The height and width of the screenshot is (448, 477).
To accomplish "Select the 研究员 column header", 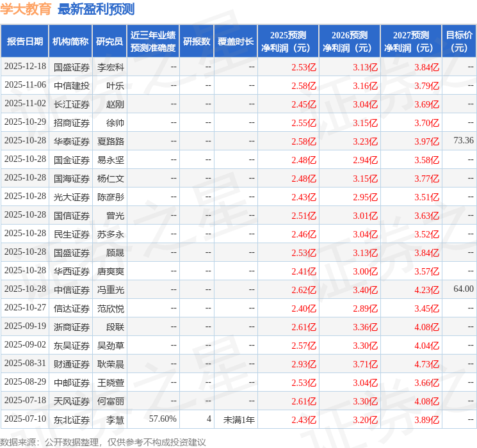I will click(109, 42).
